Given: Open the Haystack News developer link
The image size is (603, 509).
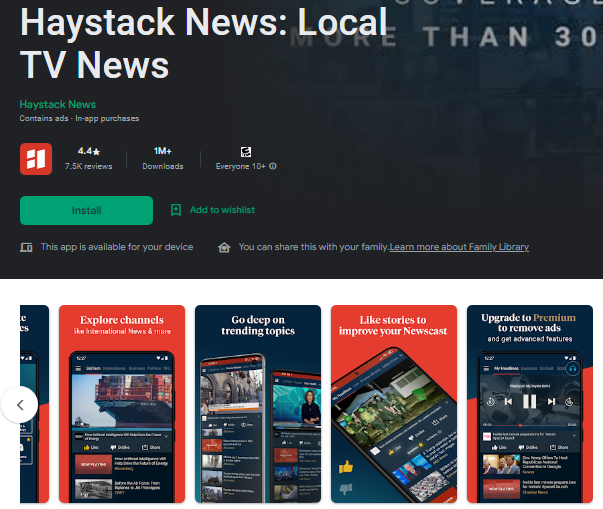Looking at the screenshot, I should point(58,104).
